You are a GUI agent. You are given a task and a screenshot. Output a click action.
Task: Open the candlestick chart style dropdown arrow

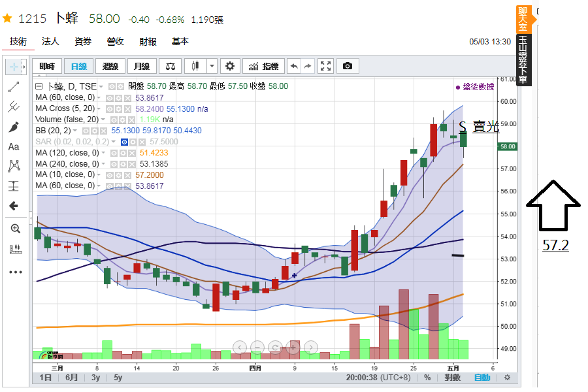(212, 66)
